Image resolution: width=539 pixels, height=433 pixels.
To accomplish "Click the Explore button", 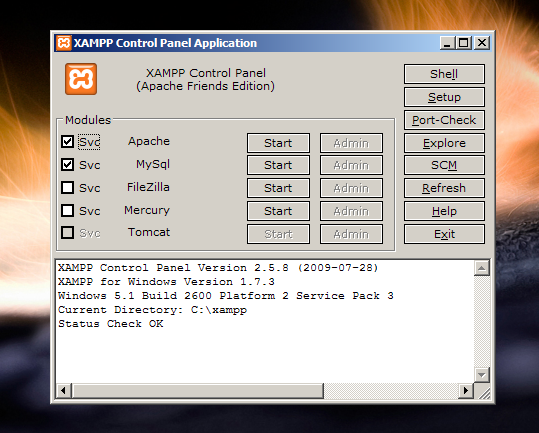I will click(x=444, y=143).
